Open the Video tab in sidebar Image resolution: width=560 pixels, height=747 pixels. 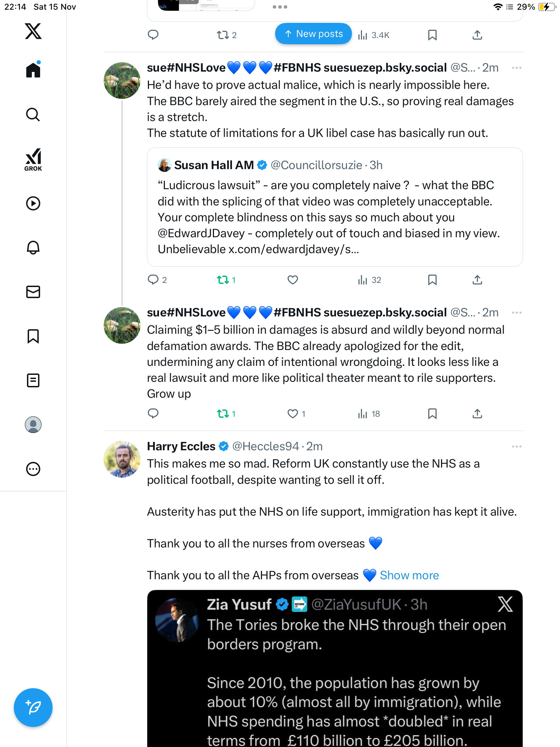(33, 203)
